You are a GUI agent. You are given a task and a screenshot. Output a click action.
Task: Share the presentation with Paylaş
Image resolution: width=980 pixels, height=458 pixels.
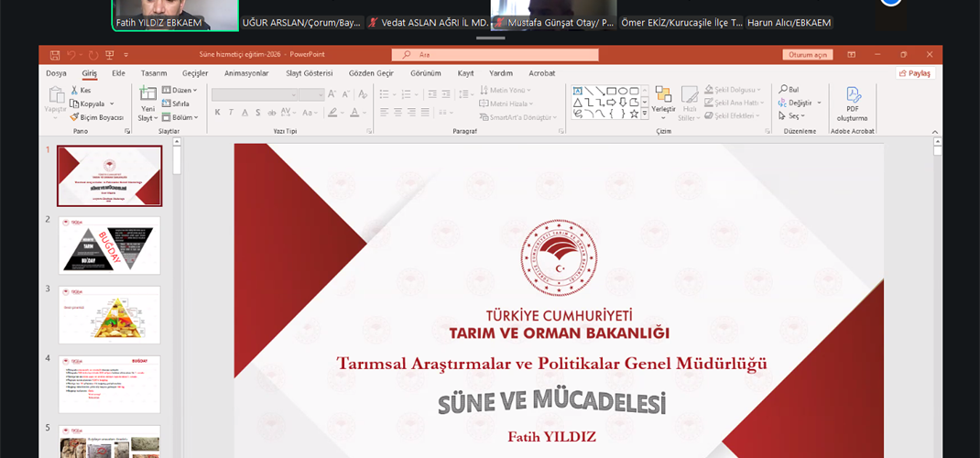pyautogui.click(x=915, y=73)
